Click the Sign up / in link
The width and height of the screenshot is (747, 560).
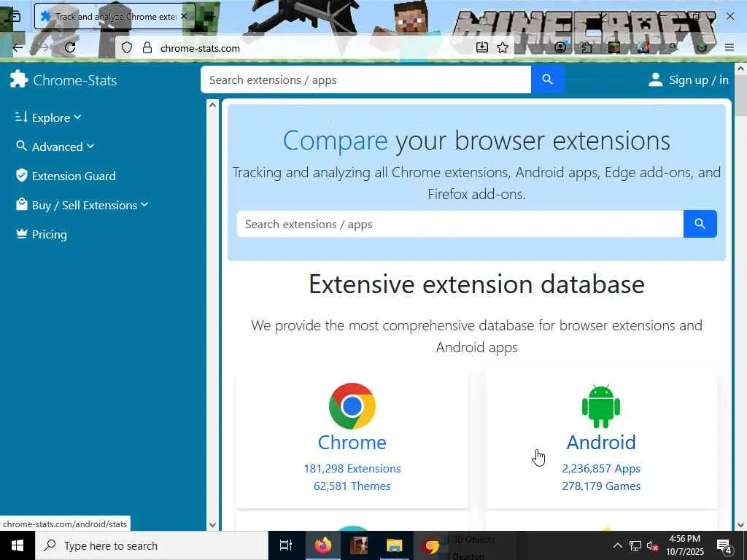[698, 80]
